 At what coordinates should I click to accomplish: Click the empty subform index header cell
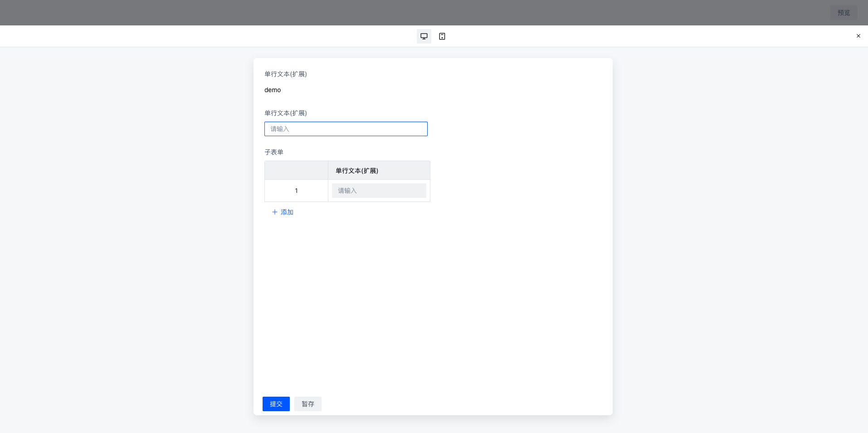pos(296,171)
